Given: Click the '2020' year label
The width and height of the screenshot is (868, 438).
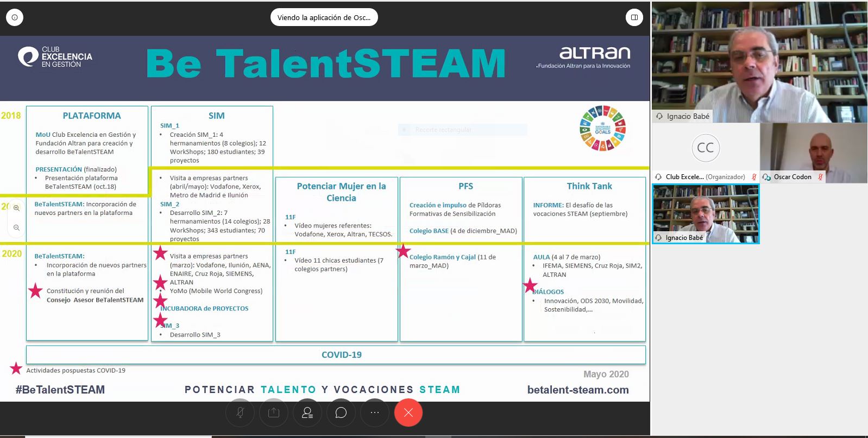Looking at the screenshot, I should click(x=12, y=253).
